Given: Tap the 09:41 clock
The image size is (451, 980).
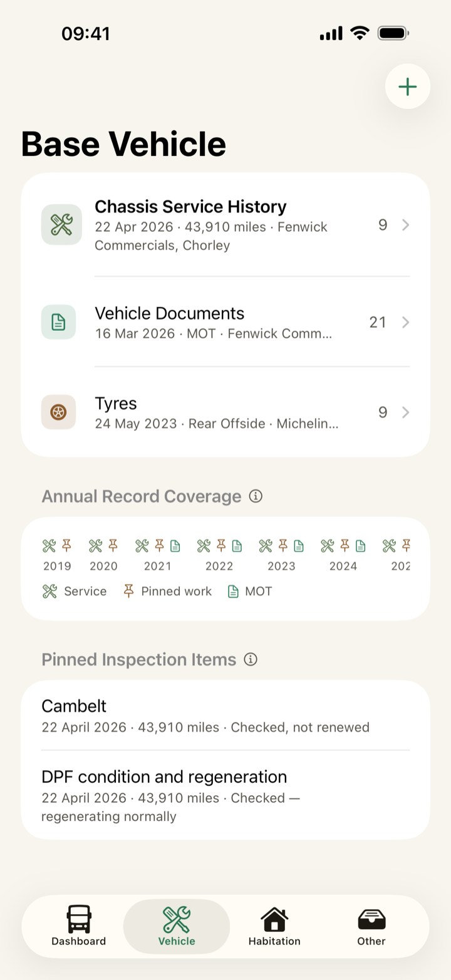Looking at the screenshot, I should point(86,33).
